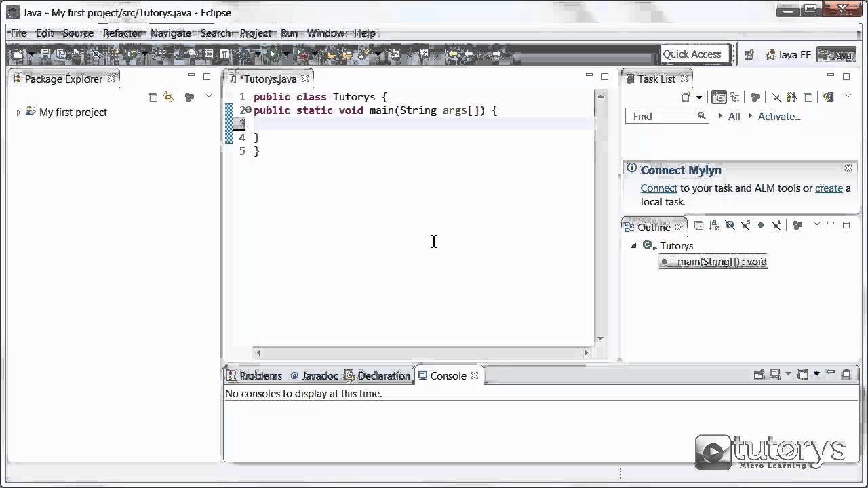Open the Navigate menu
868x488 pixels.
click(x=170, y=33)
